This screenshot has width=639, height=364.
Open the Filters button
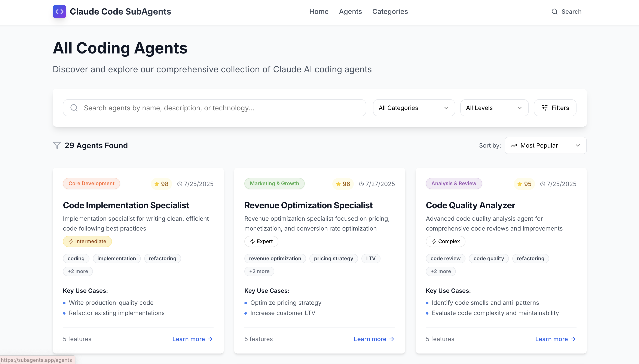click(555, 108)
